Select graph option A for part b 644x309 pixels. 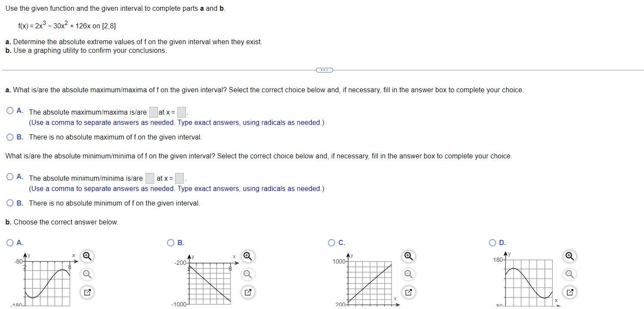[x=9, y=242]
